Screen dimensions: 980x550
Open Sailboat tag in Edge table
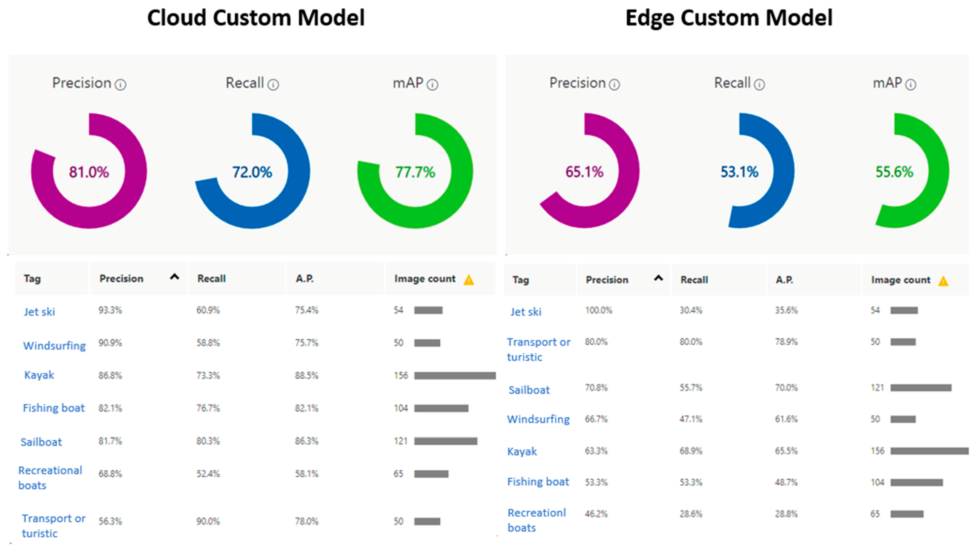[529, 390]
